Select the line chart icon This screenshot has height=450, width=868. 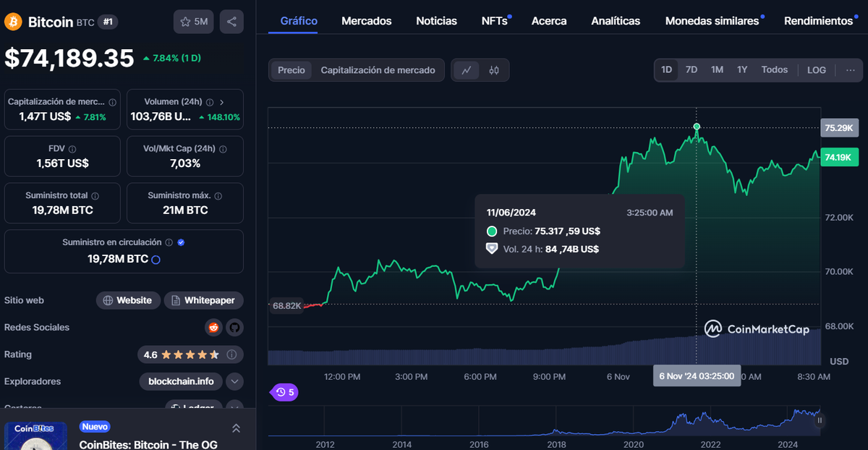pos(467,69)
